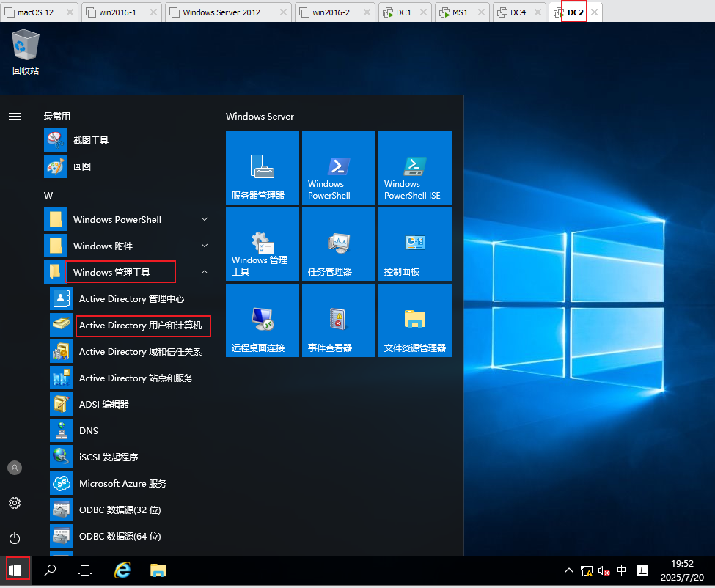This screenshot has height=588, width=715.
Task: Open Task View on taskbar
Action: pyautogui.click(x=85, y=570)
